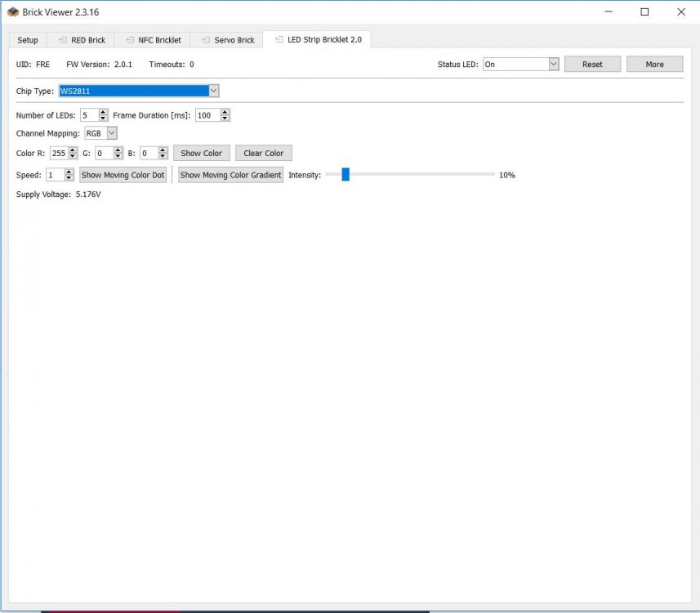This screenshot has height=613, width=700.
Task: Decrease the Frame Duration value
Action: pyautogui.click(x=225, y=119)
